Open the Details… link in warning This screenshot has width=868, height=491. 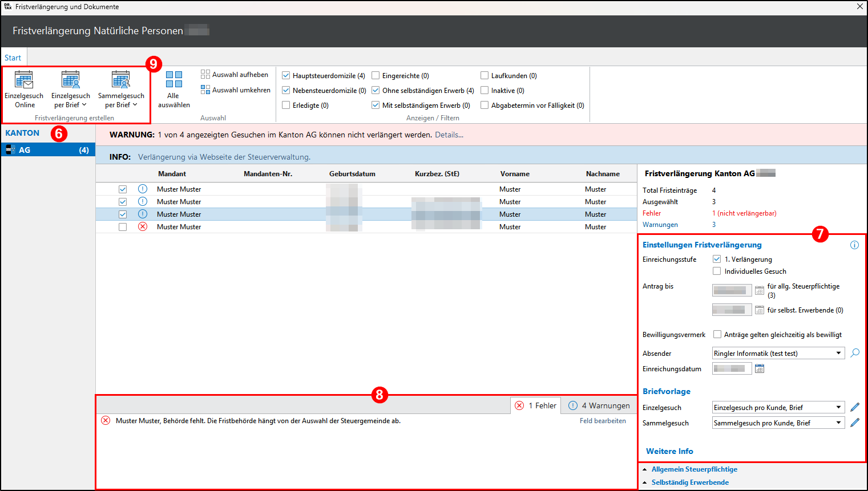(449, 135)
